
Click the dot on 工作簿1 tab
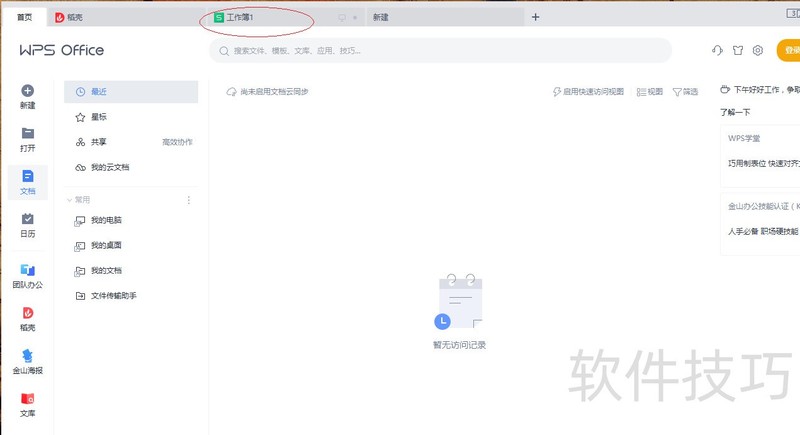(x=355, y=18)
